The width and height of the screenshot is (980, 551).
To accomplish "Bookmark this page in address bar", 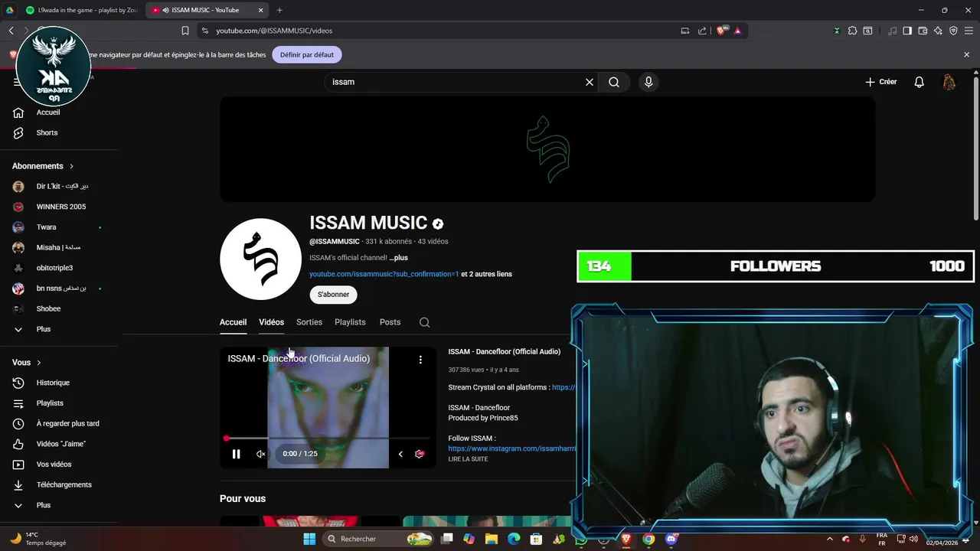I will tap(185, 31).
